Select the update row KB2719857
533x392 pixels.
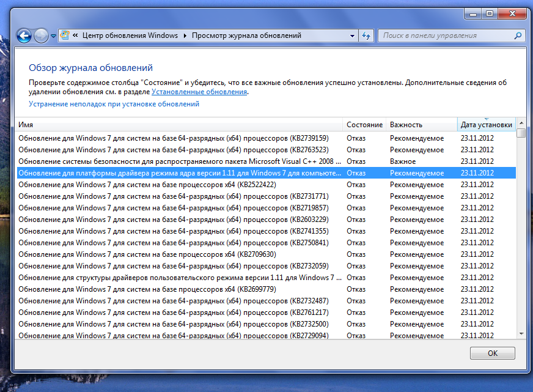266,208
